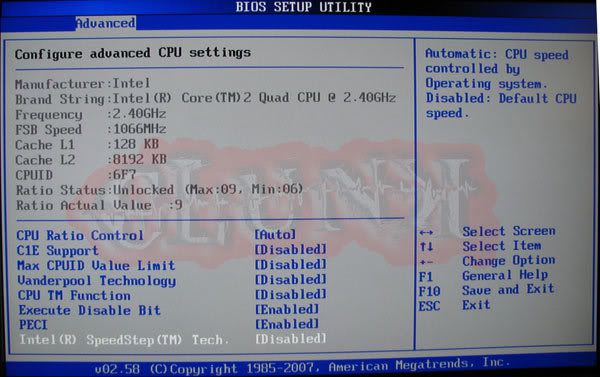This screenshot has height=377, width=600.
Task: Click the Automatic CPU speed help text
Action: pyautogui.click(x=501, y=83)
